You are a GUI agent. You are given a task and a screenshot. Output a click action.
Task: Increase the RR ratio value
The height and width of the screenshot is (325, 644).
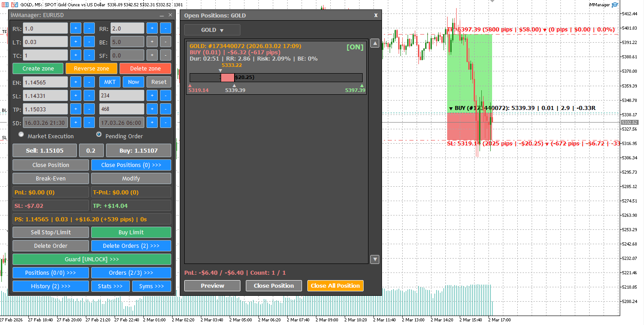click(152, 28)
